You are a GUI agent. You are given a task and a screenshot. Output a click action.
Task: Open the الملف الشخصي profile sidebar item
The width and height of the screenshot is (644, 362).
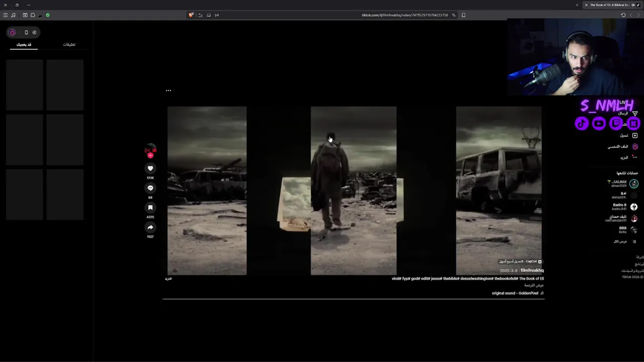622,146
